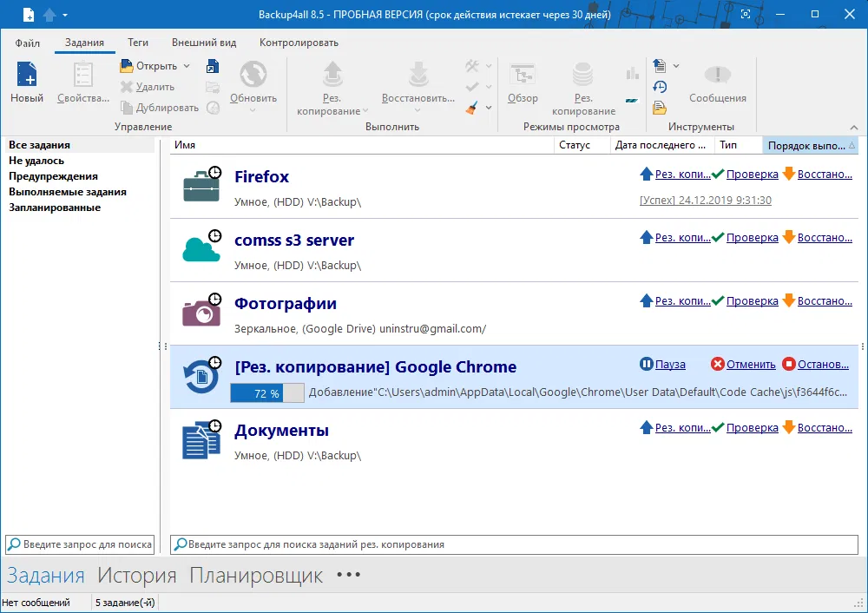Open the Обзор tree view icon
This screenshot has width=868, height=613.
(523, 74)
